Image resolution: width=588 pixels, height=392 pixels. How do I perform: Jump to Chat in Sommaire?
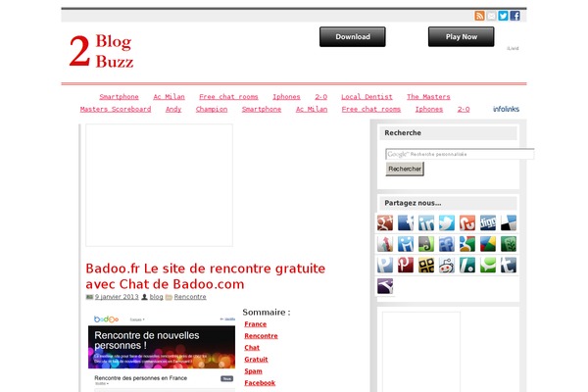252,348
